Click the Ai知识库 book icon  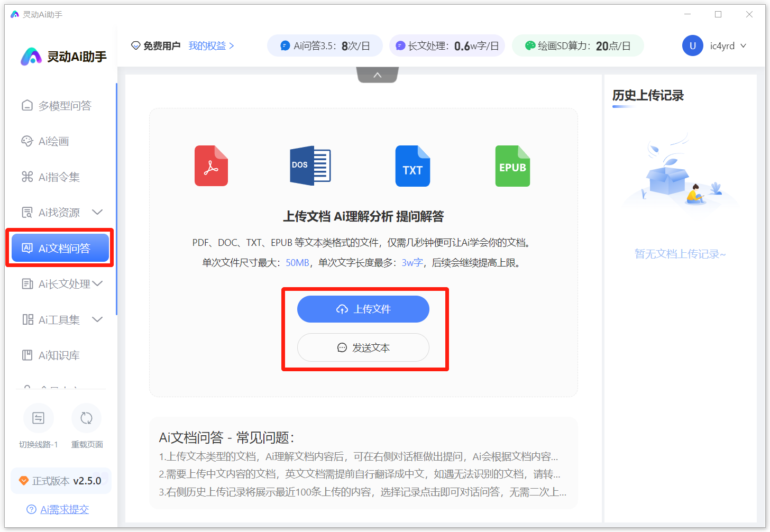point(27,355)
